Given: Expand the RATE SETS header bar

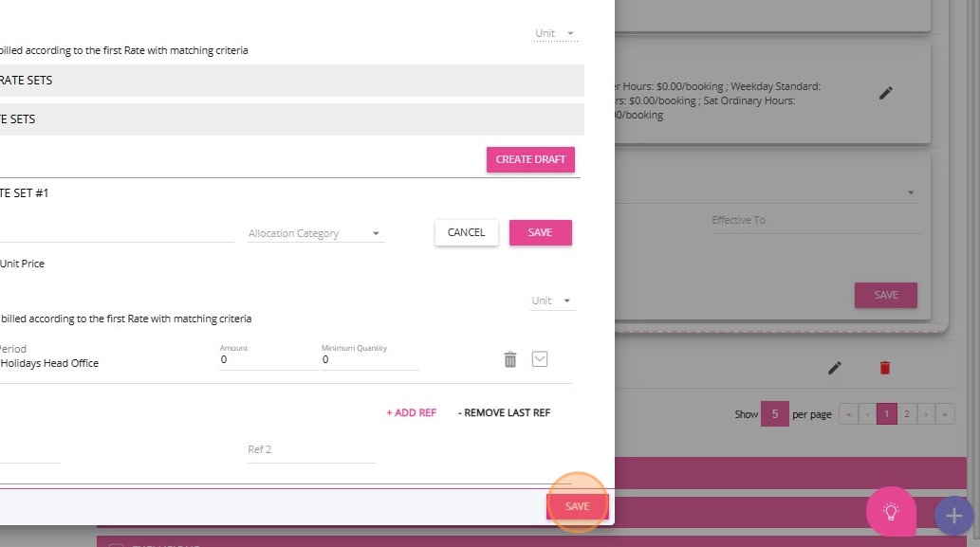Looking at the screenshot, I should point(290,81).
